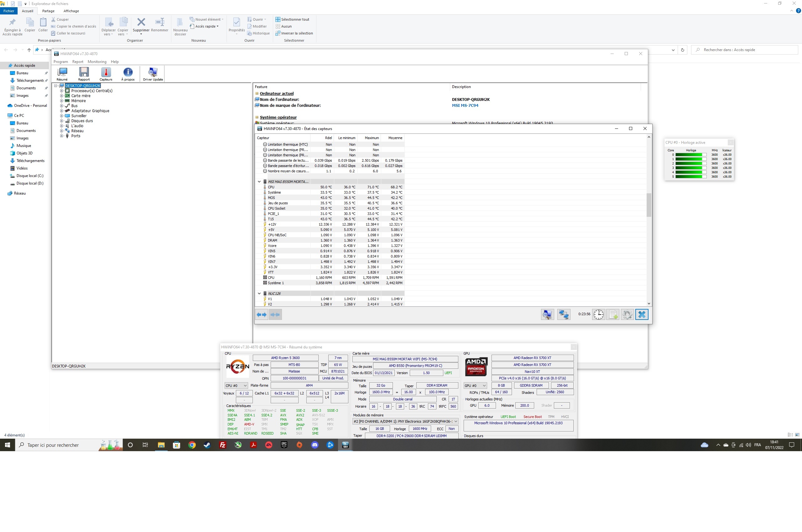The width and height of the screenshot is (802, 532).
Task: Click the refresh button beside Explorer address bar
Action: [683, 50]
